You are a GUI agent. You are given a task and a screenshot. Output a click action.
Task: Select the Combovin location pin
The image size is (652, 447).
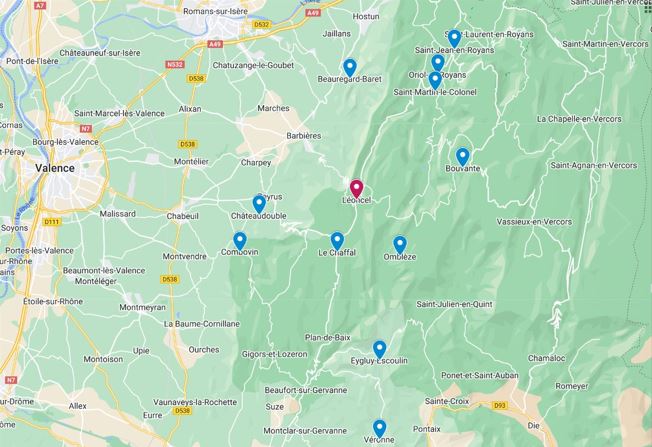coord(240,241)
